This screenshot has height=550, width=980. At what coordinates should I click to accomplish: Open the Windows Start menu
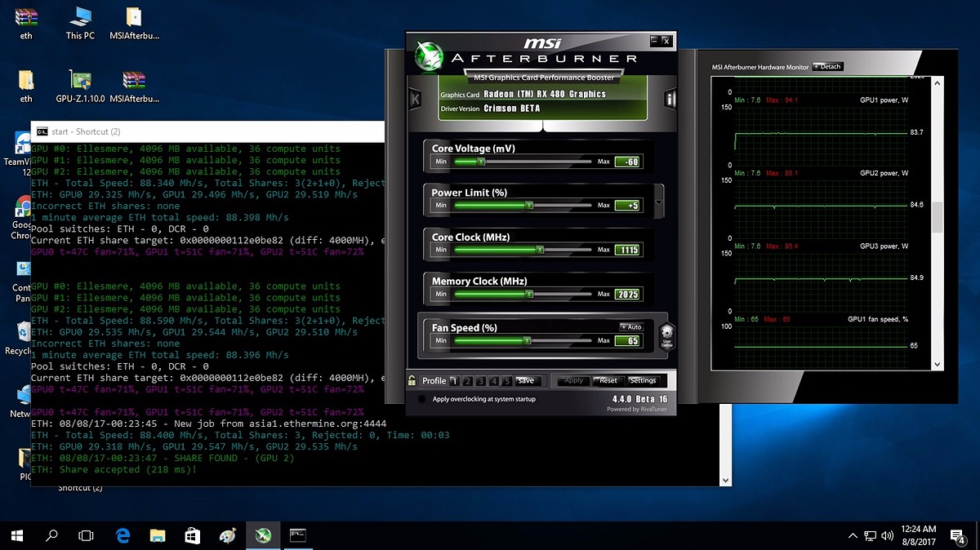17,535
